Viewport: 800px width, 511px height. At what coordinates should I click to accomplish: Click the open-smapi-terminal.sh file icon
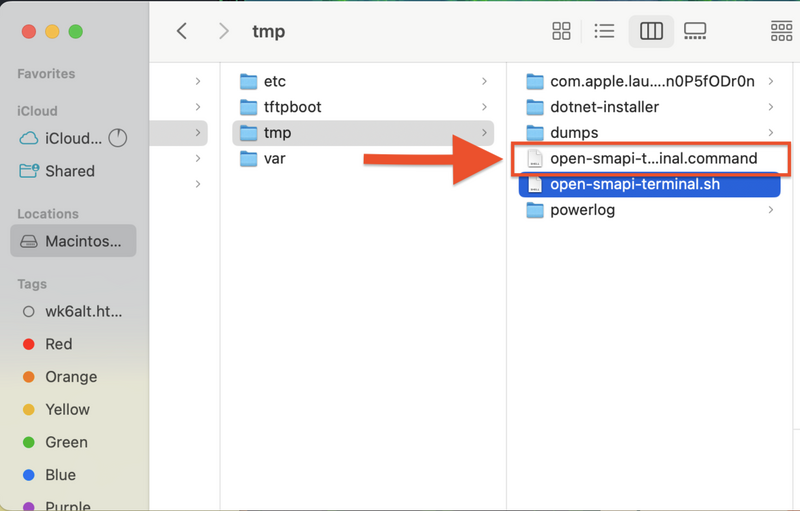(x=534, y=184)
